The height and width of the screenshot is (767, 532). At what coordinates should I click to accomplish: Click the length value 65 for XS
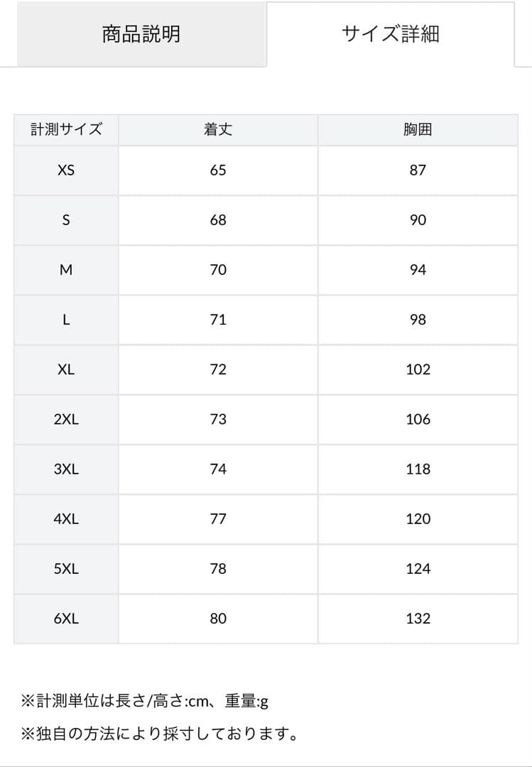point(219,170)
